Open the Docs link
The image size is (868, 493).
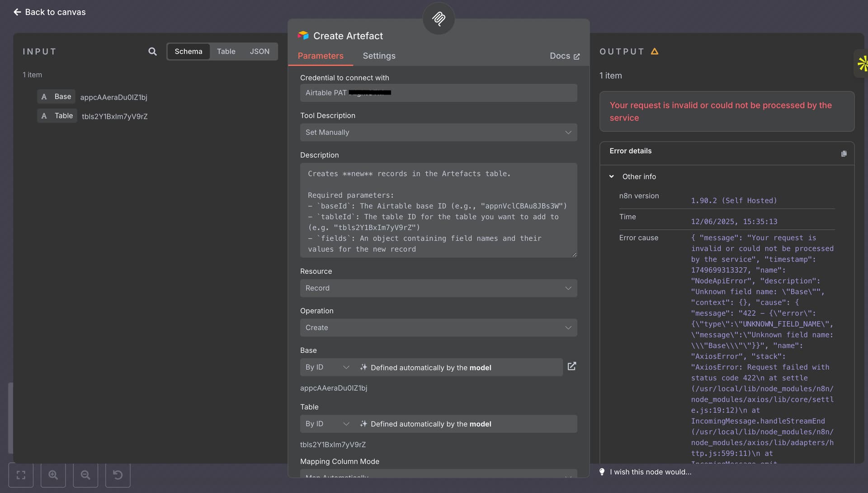(x=565, y=56)
